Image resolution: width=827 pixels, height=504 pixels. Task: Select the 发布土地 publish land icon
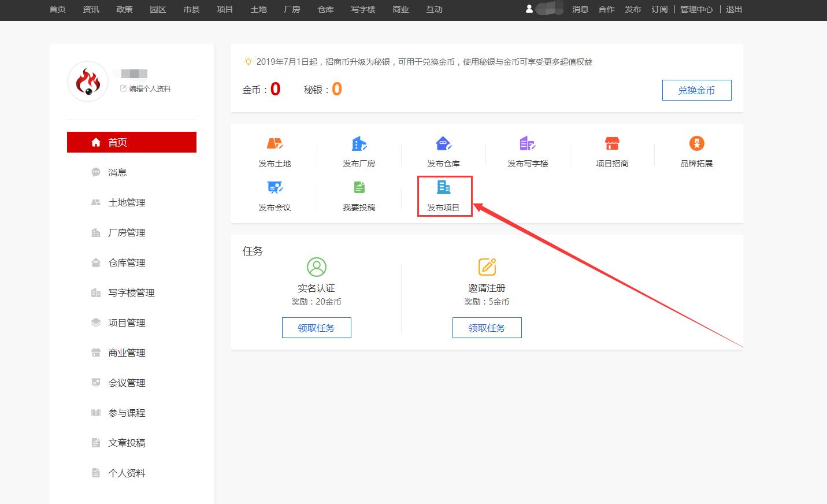(x=275, y=151)
